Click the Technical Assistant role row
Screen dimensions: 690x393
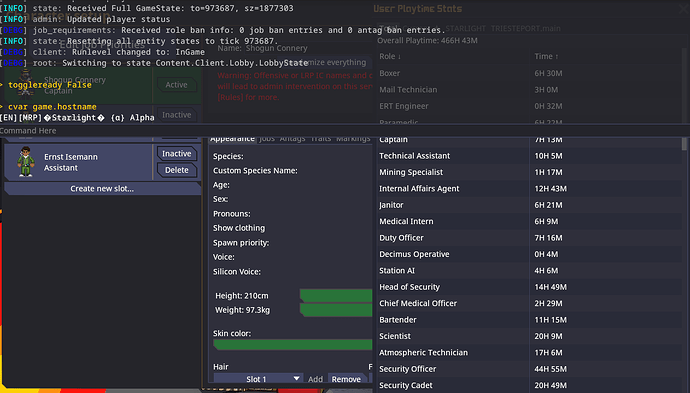click(x=530, y=156)
